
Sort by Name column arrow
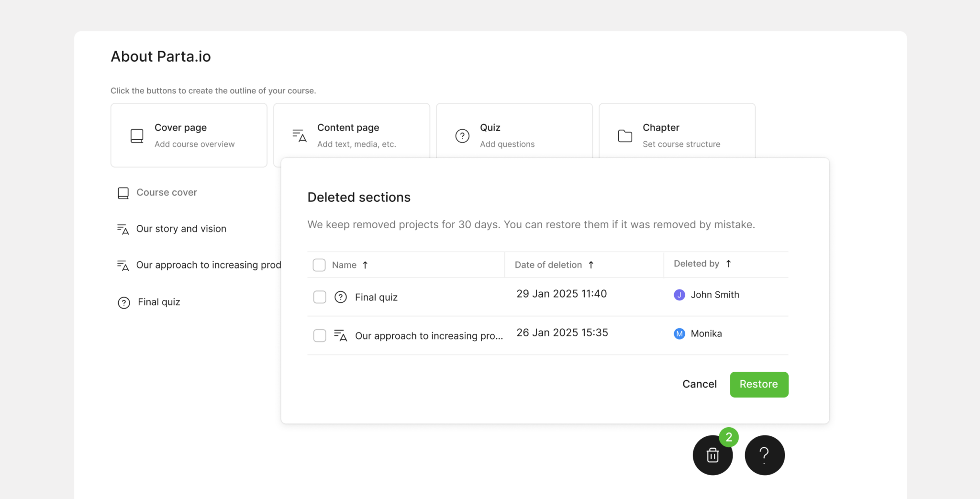click(x=365, y=265)
